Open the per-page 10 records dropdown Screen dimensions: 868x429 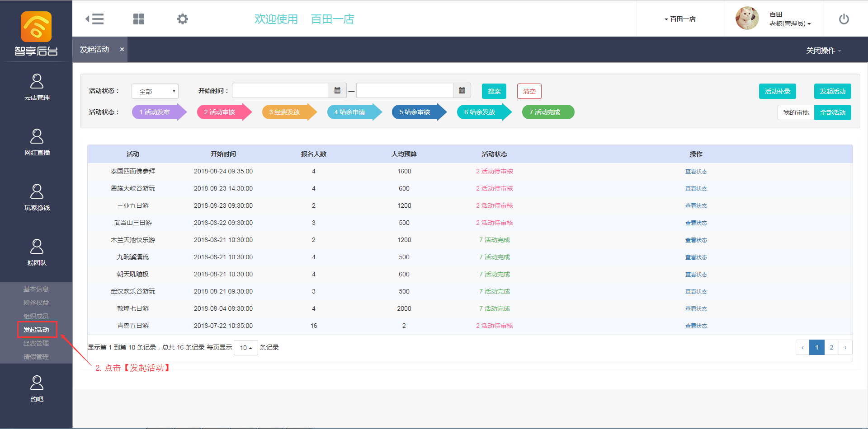(x=246, y=348)
